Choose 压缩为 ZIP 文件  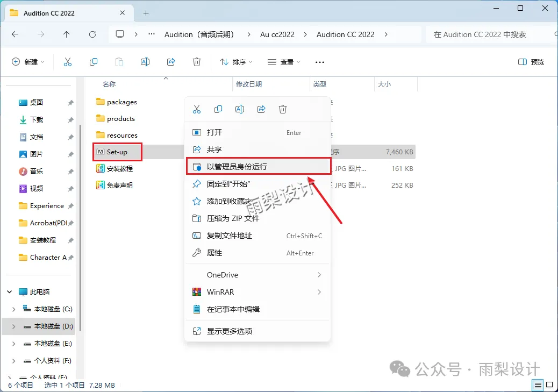click(x=257, y=218)
